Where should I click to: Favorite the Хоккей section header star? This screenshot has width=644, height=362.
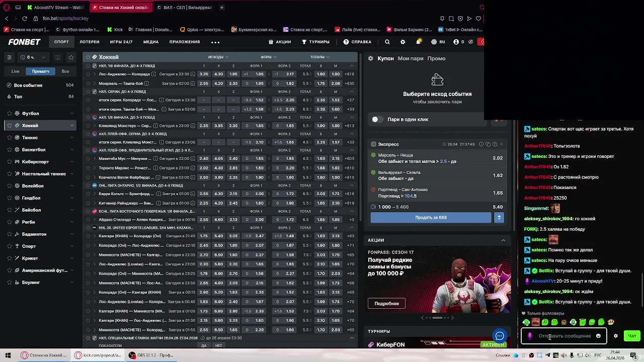(87, 57)
